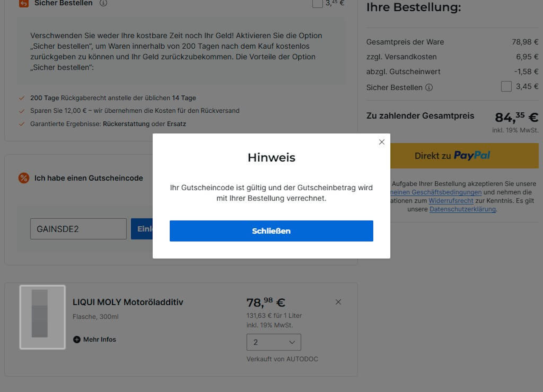
Task: Click the Verkauft von AUTODOC text
Action: tap(282, 359)
